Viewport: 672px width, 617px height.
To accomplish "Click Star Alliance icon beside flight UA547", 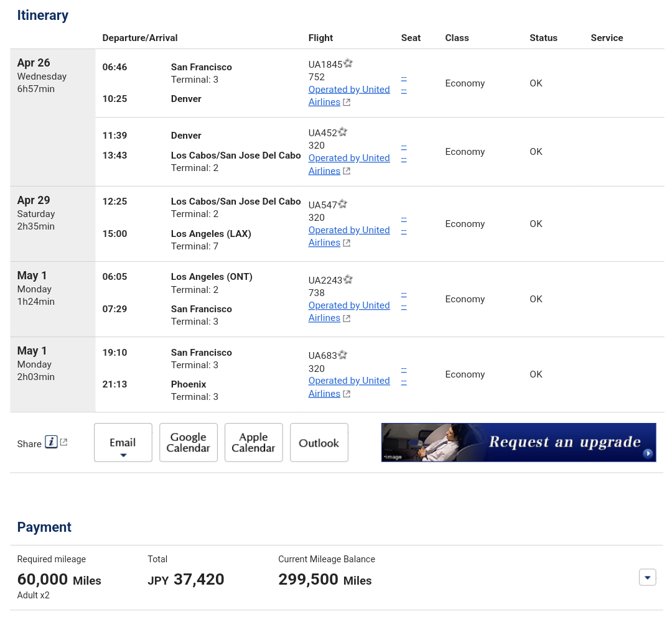I will point(342,204).
